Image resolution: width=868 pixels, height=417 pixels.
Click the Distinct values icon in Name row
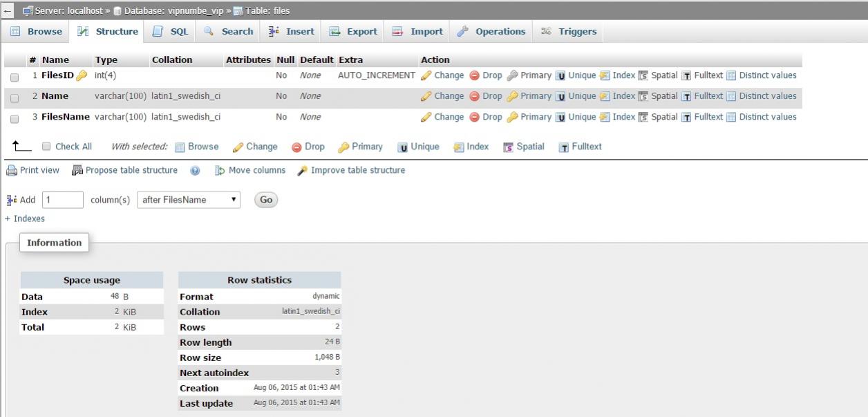pyautogui.click(x=731, y=96)
